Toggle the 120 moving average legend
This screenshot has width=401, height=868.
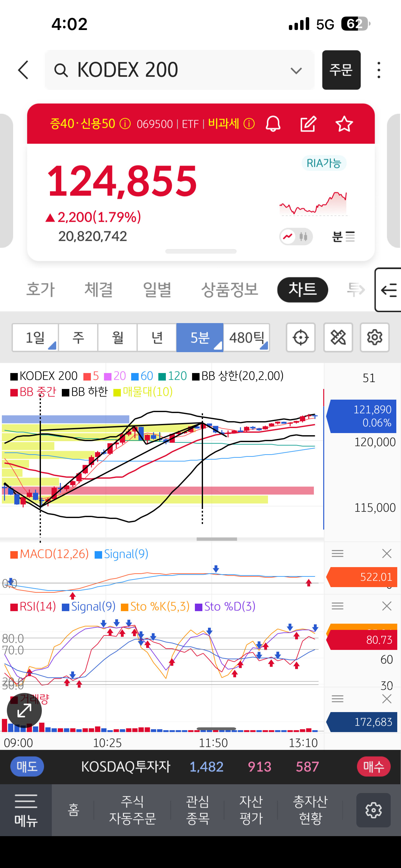[x=173, y=376]
